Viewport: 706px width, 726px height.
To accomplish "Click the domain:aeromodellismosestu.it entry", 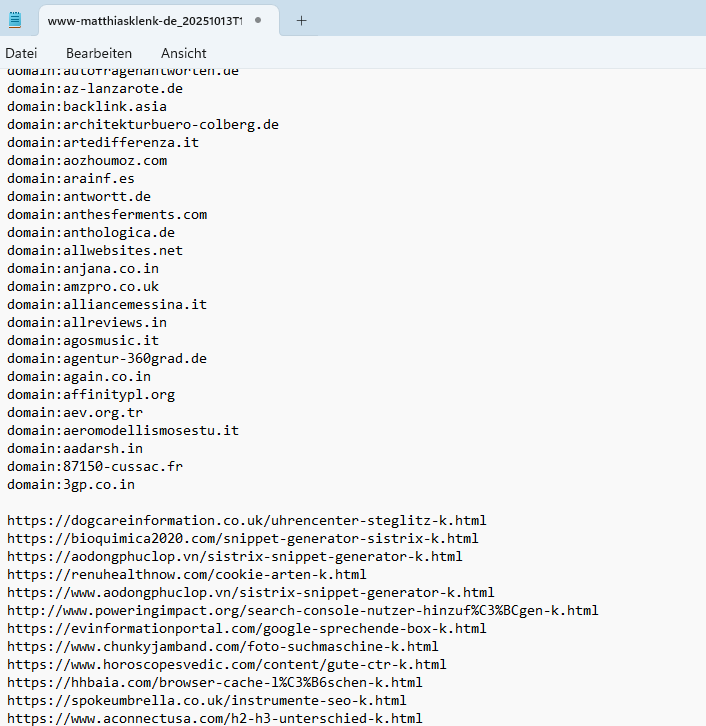I will [123, 431].
